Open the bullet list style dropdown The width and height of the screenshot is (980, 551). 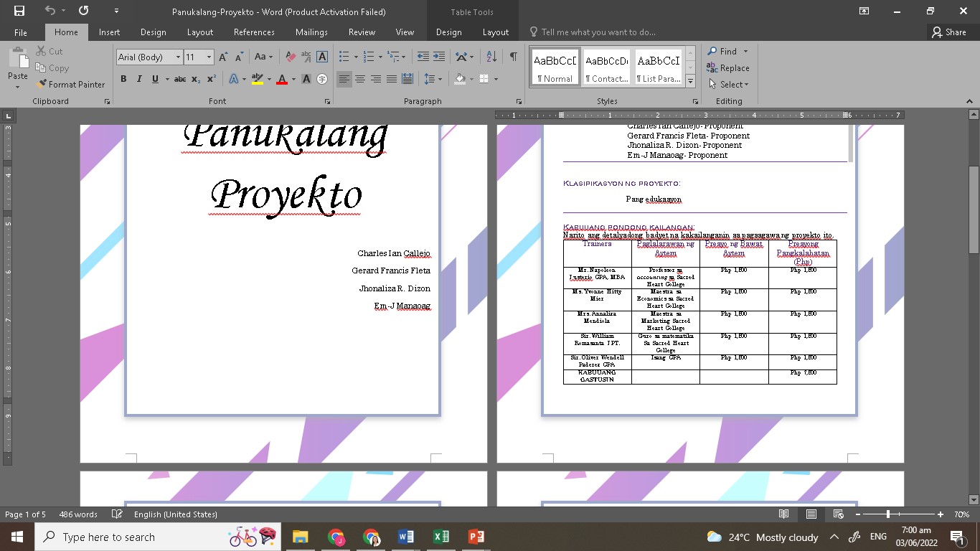click(355, 57)
